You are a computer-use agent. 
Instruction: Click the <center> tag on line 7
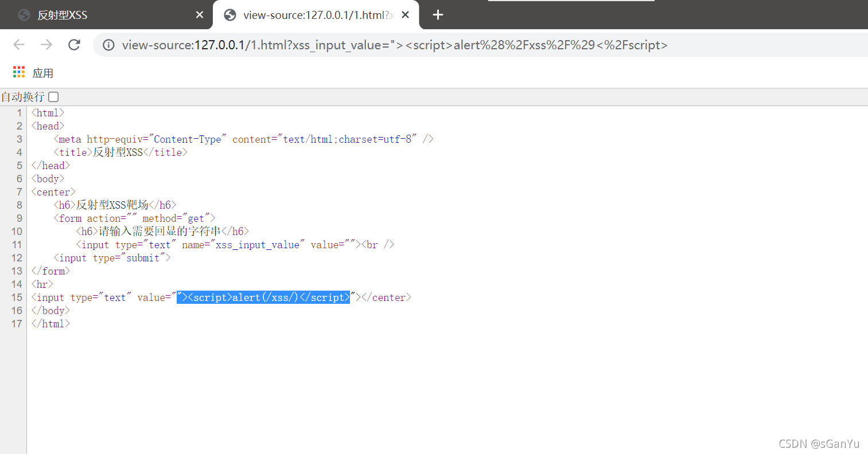[53, 192]
